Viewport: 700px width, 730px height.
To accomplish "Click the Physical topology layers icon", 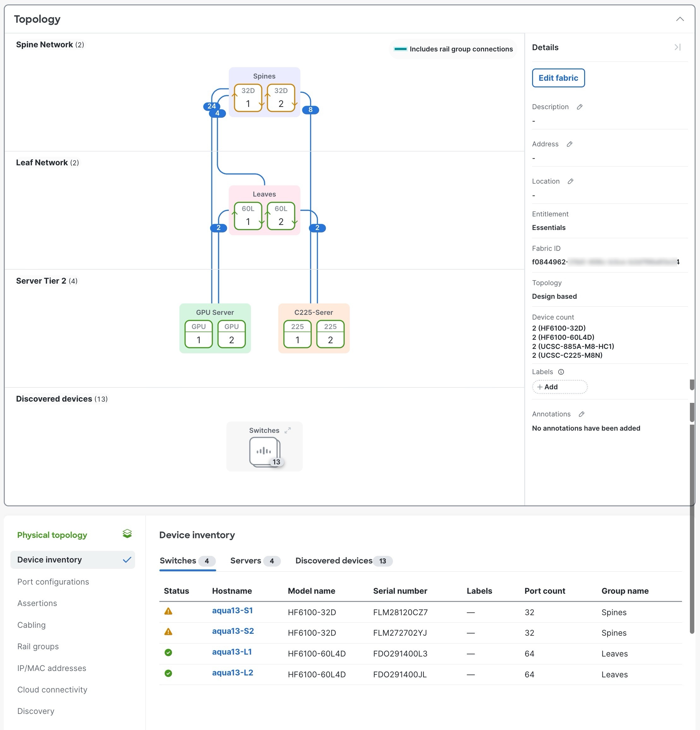I will point(127,534).
